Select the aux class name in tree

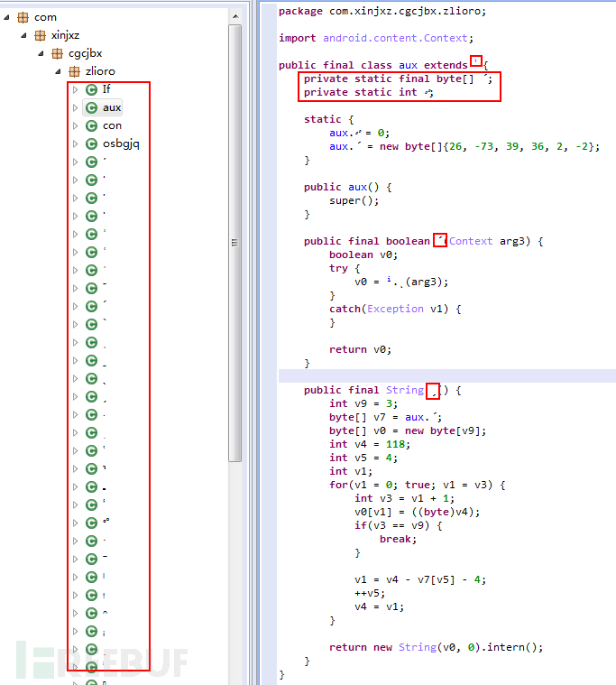pos(112,107)
